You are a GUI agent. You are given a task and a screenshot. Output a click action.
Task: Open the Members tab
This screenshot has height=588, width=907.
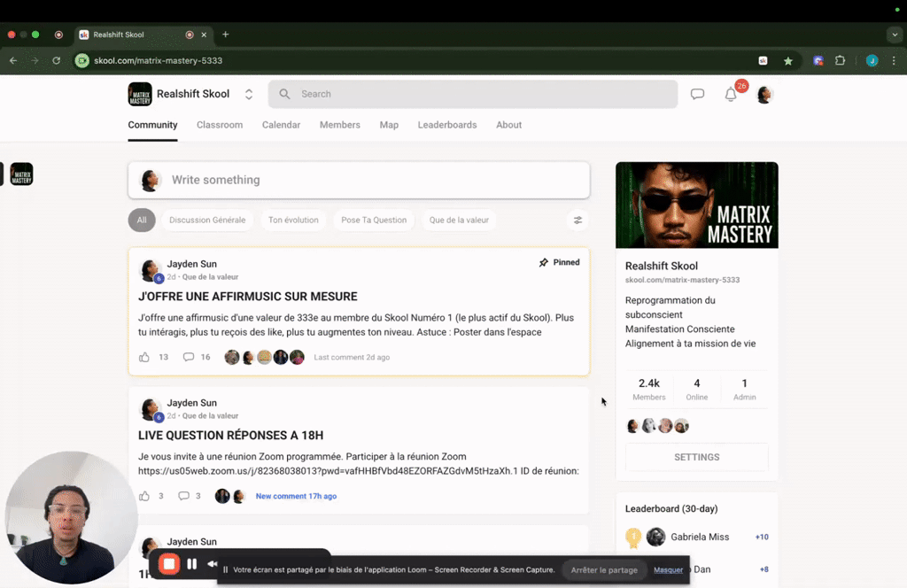[x=340, y=125]
